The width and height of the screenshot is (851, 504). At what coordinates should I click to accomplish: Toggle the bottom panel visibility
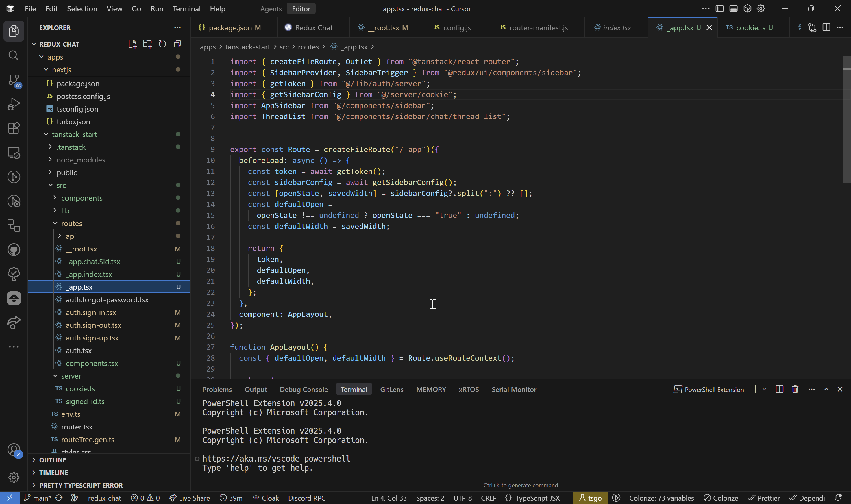point(733,8)
